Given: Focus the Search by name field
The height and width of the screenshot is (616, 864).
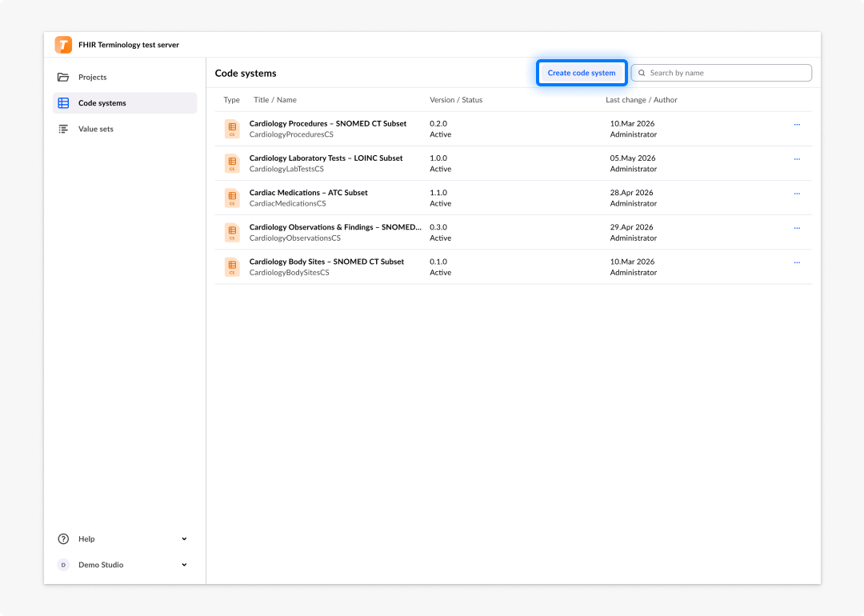Looking at the screenshot, I should tap(722, 73).
